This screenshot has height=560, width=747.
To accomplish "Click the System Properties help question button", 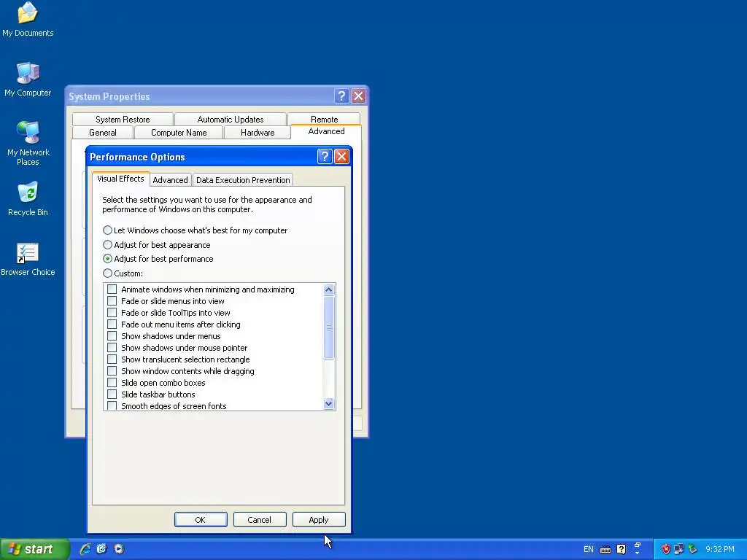I will 341,96.
